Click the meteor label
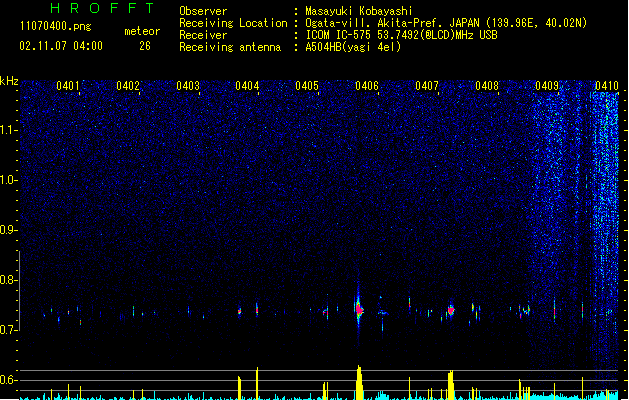This screenshot has height=400, width=629. [142, 31]
